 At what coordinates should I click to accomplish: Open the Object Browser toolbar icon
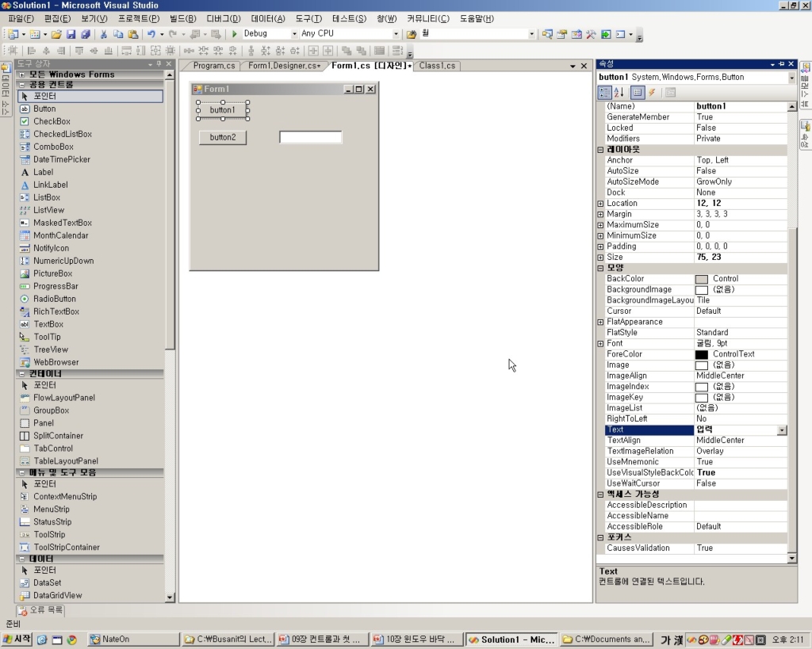576,34
